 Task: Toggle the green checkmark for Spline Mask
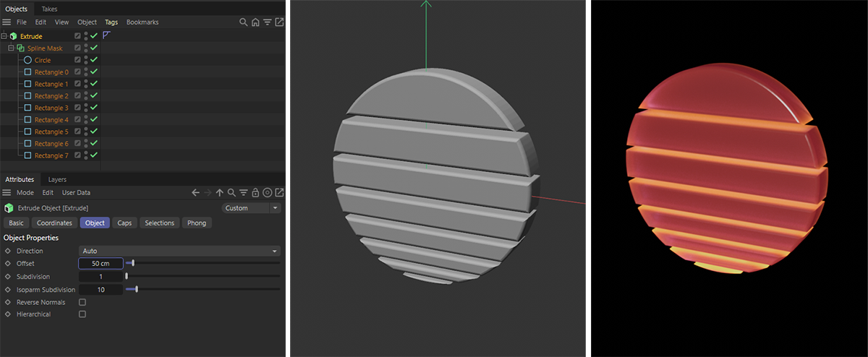pyautogui.click(x=94, y=48)
